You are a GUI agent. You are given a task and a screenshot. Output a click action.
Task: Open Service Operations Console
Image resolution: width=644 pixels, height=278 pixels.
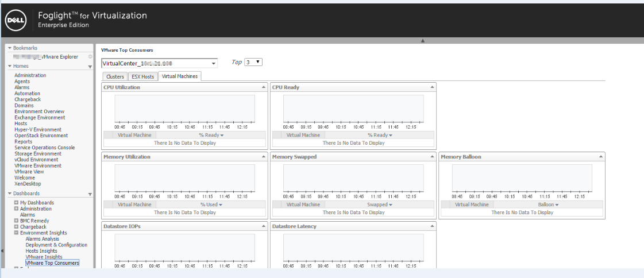pyautogui.click(x=45, y=148)
